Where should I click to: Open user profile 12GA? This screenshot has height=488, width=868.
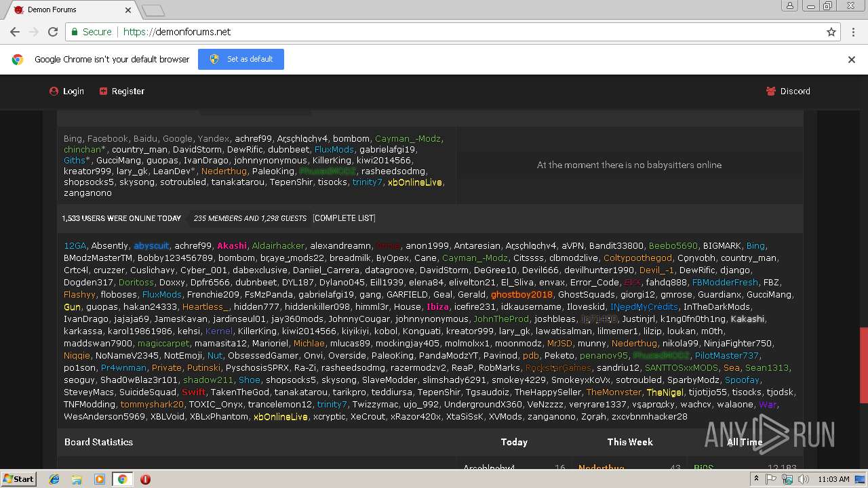75,246
